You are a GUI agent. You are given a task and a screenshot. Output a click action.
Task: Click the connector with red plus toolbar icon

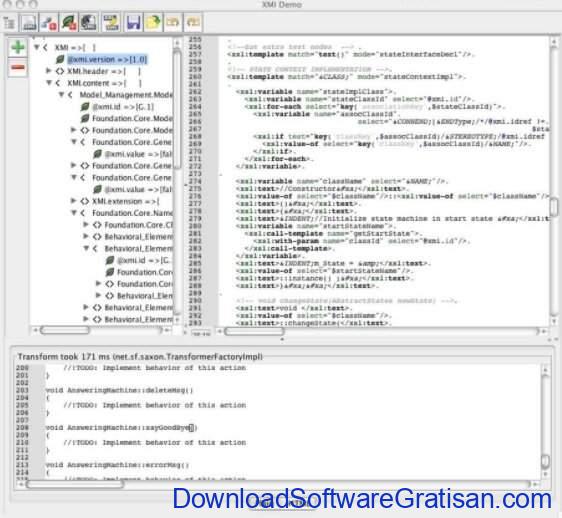[x=49, y=23]
